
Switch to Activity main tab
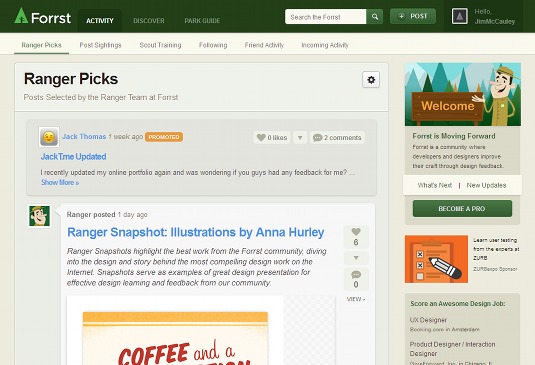point(100,21)
